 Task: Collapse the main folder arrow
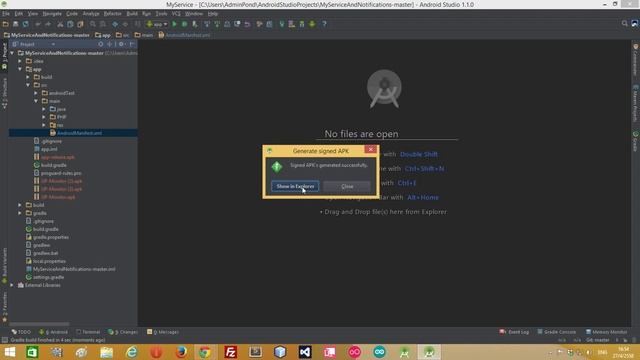(36, 101)
